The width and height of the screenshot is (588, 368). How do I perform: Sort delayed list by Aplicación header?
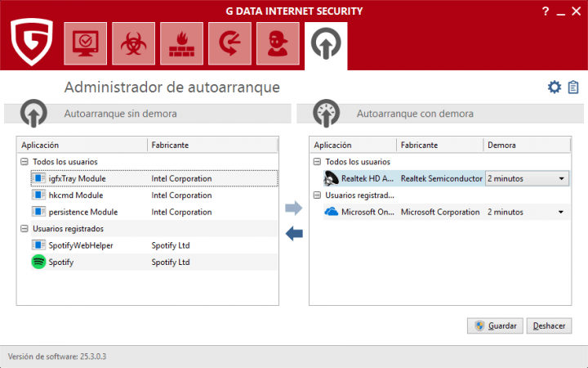pos(354,145)
